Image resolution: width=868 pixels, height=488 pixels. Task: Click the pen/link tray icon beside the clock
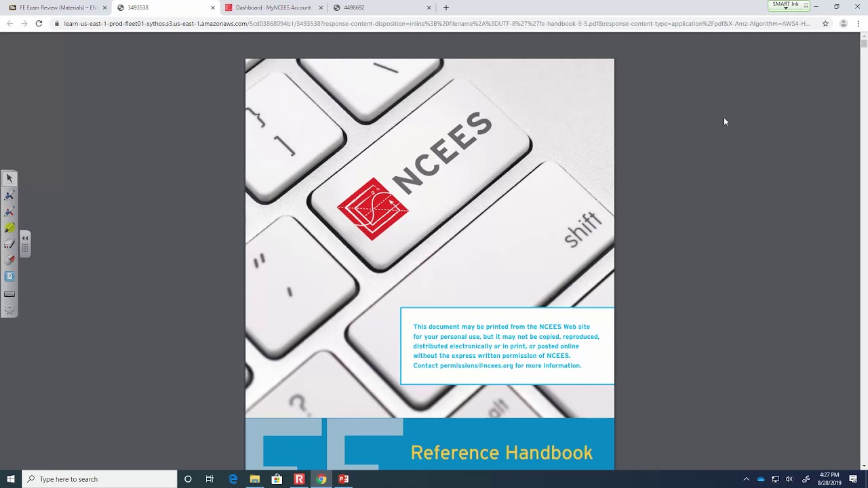coord(806,479)
